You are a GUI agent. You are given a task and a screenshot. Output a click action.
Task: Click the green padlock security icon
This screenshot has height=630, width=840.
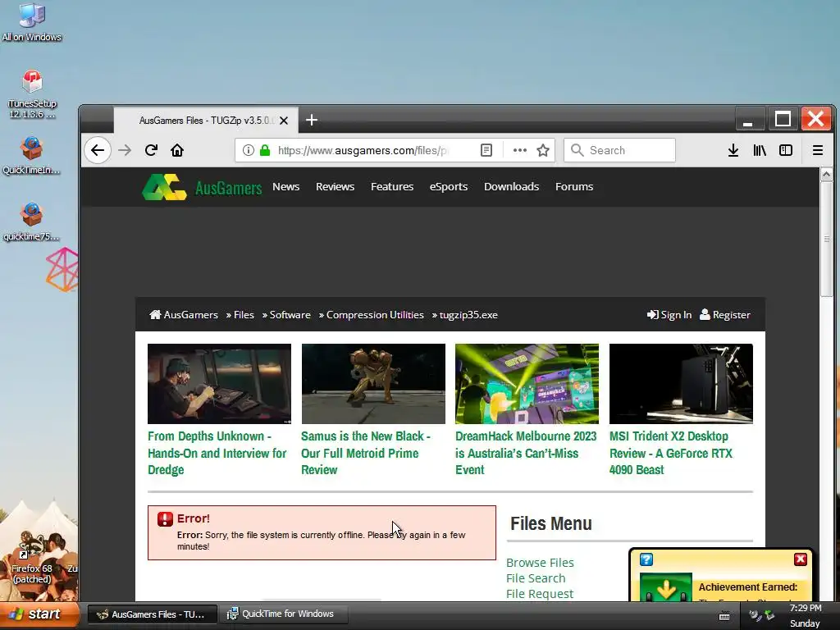click(265, 150)
